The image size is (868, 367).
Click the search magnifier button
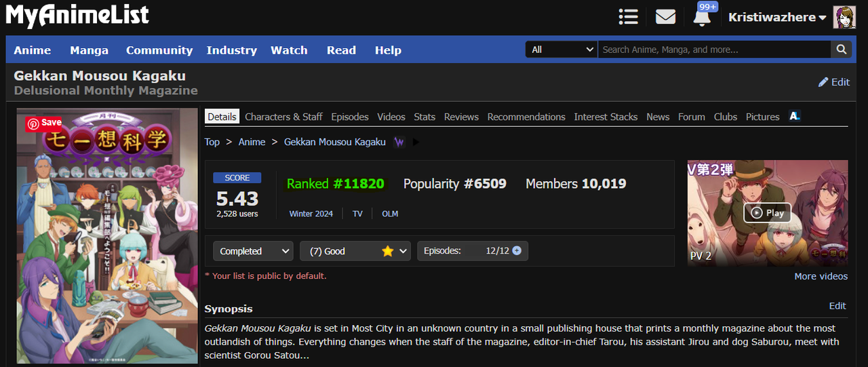click(x=841, y=50)
